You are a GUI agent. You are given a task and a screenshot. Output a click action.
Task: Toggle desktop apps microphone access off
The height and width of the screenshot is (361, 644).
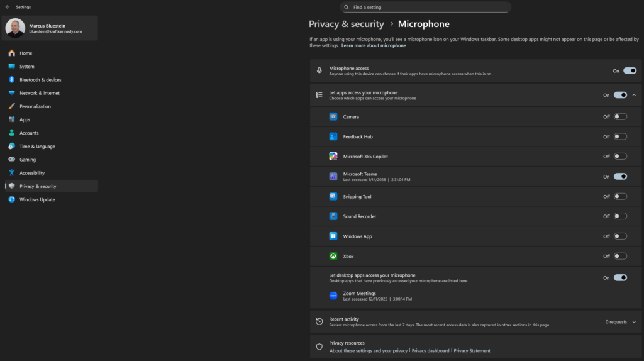click(620, 277)
